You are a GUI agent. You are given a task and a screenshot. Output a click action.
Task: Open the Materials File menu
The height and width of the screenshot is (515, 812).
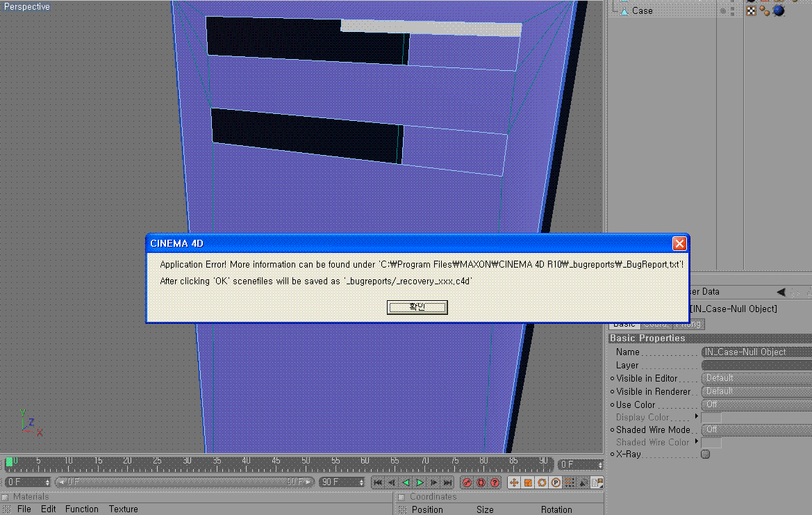click(24, 509)
